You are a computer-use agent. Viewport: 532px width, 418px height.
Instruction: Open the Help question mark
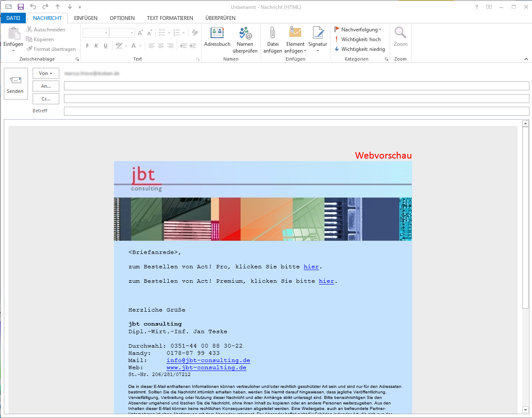click(477, 7)
